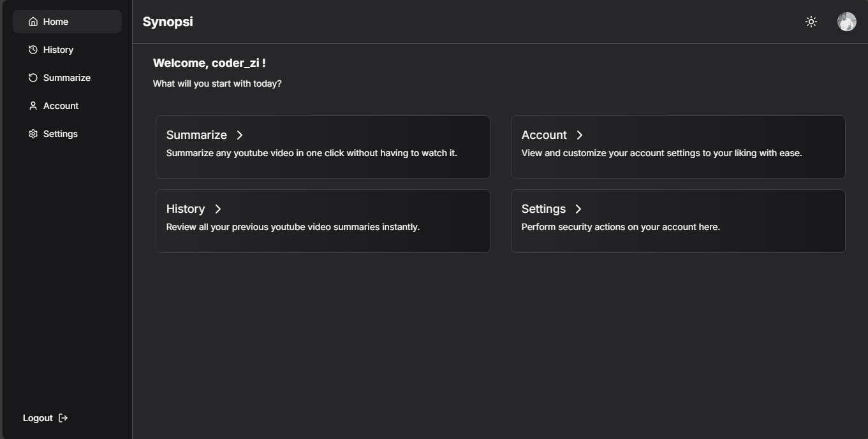Click the History clock icon in sidebar
Screen dimensions: 868x439
(33, 50)
